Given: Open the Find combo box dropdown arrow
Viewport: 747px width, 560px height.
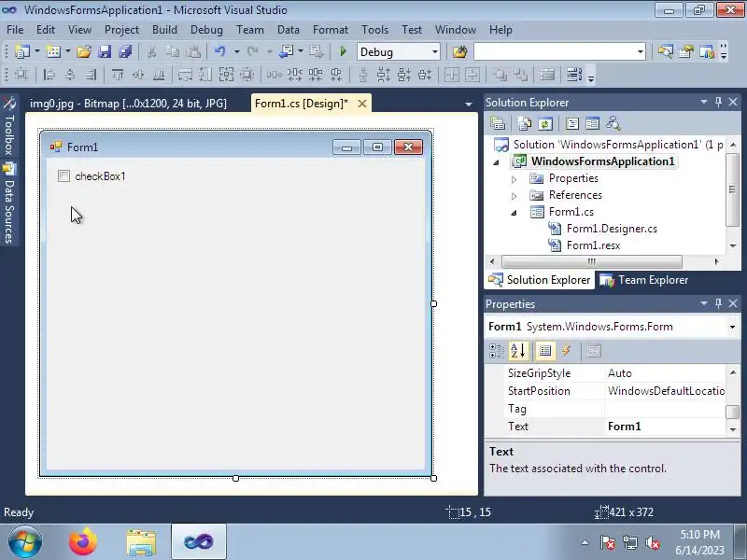Looking at the screenshot, I should tap(640, 52).
